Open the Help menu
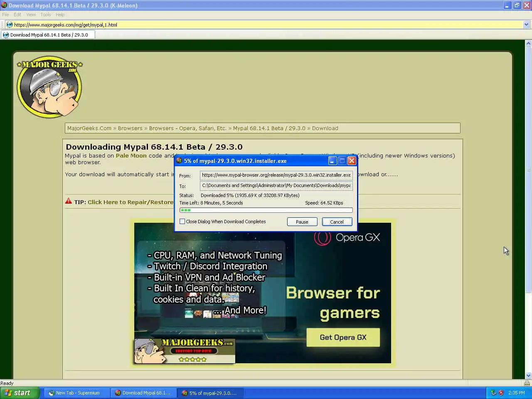Image resolution: width=532 pixels, height=399 pixels. [60, 15]
